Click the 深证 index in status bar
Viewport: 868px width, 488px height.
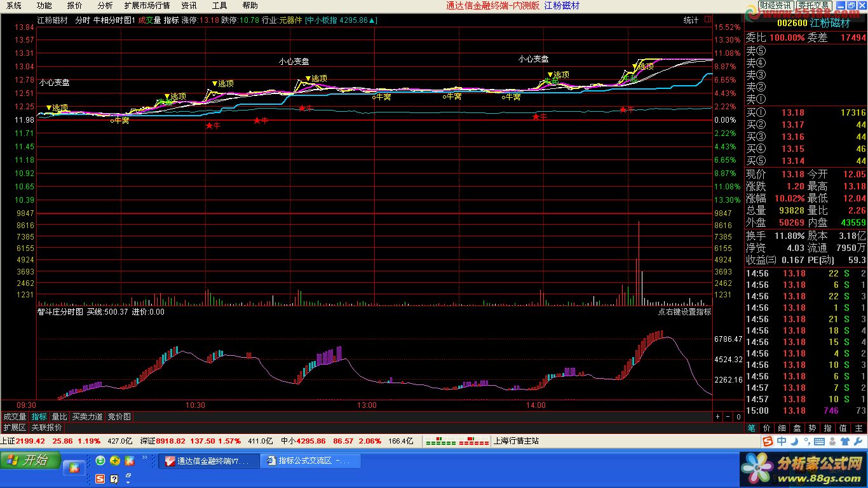(206, 441)
